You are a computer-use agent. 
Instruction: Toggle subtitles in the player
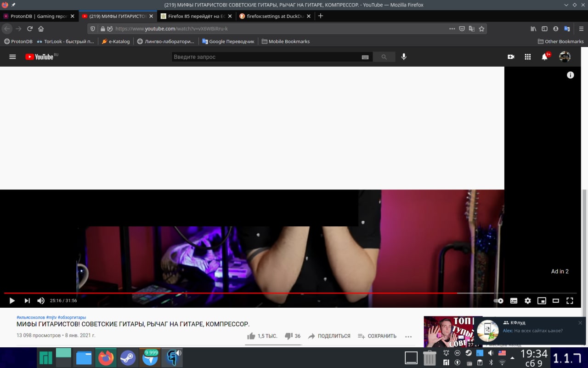514,301
